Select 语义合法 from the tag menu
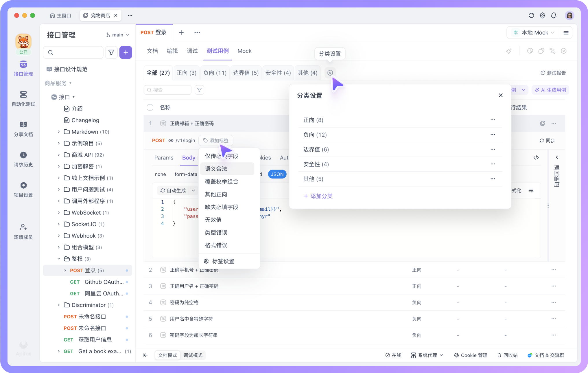 [216, 169]
